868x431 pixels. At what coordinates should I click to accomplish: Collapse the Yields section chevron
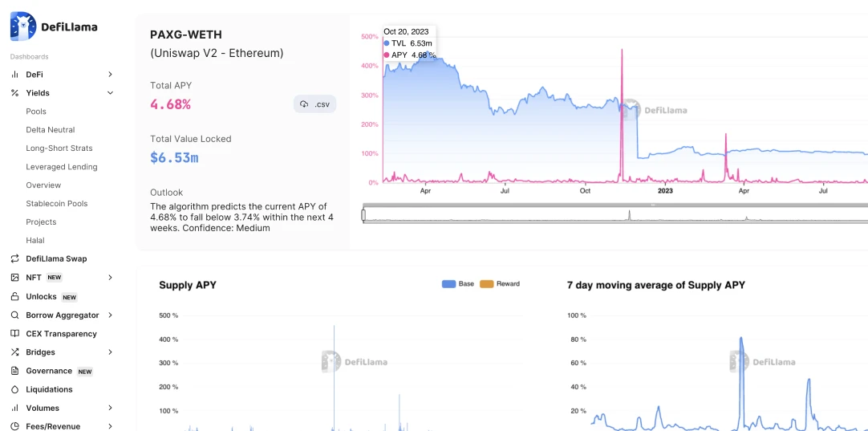coord(110,93)
